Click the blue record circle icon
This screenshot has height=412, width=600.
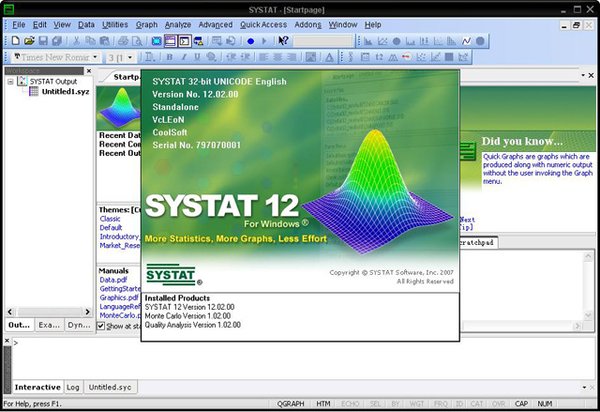tap(249, 41)
